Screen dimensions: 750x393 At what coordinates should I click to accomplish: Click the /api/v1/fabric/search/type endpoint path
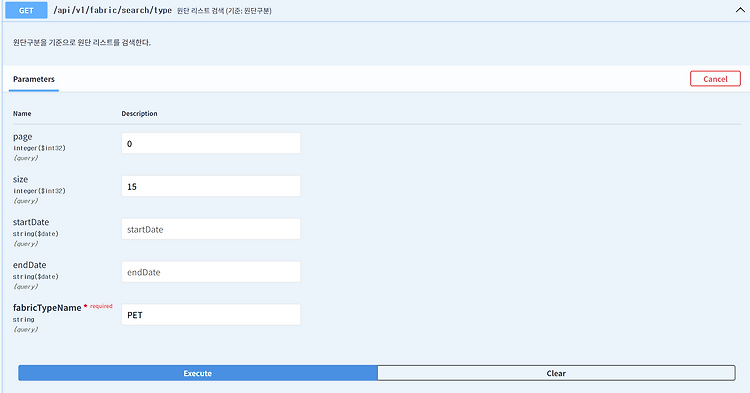tap(112, 10)
